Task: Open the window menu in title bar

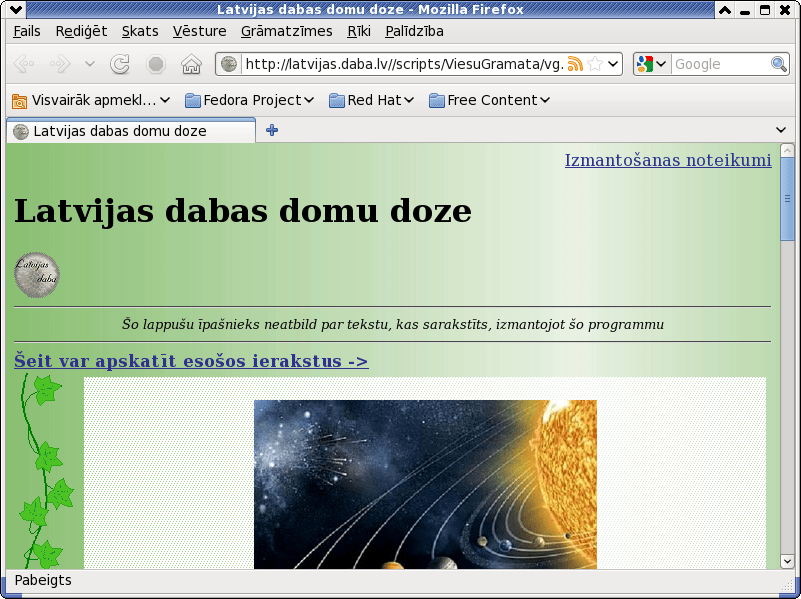Action: coord(15,9)
